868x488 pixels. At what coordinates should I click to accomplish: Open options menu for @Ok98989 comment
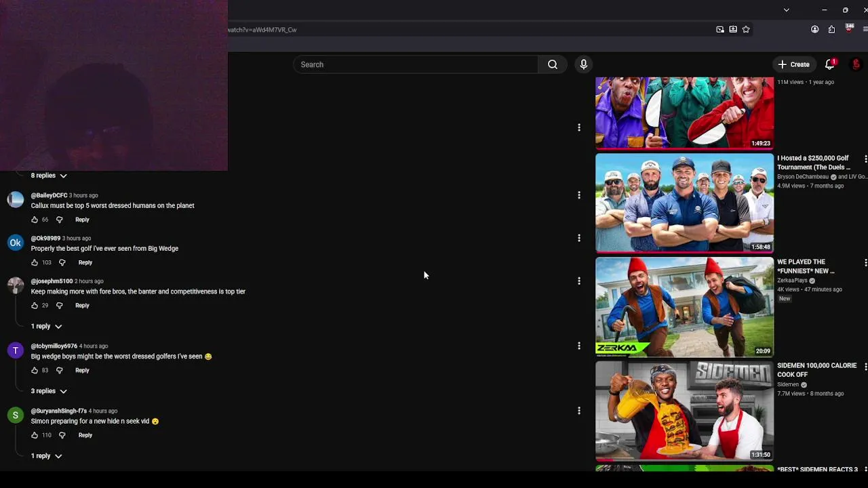tap(578, 238)
